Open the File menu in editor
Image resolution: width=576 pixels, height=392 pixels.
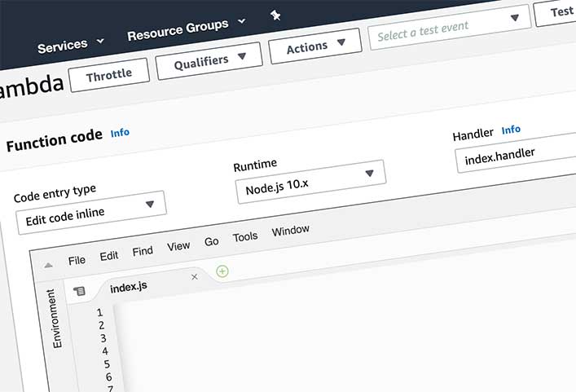pos(77,261)
